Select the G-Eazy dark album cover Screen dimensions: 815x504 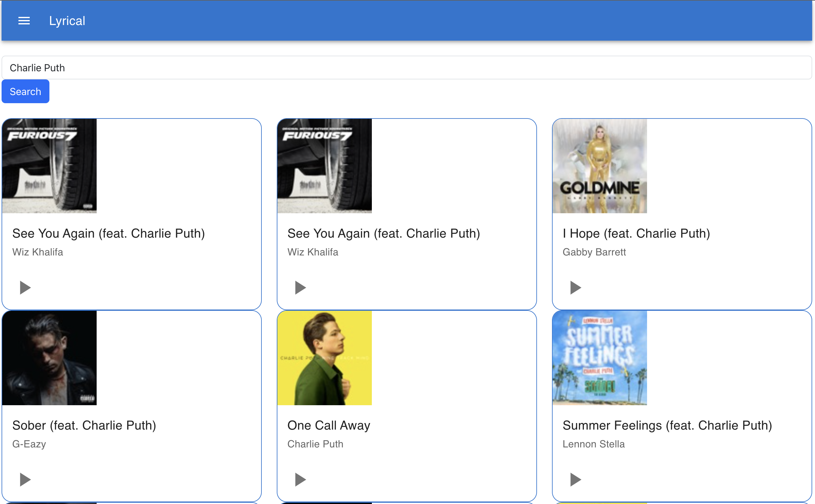49,358
